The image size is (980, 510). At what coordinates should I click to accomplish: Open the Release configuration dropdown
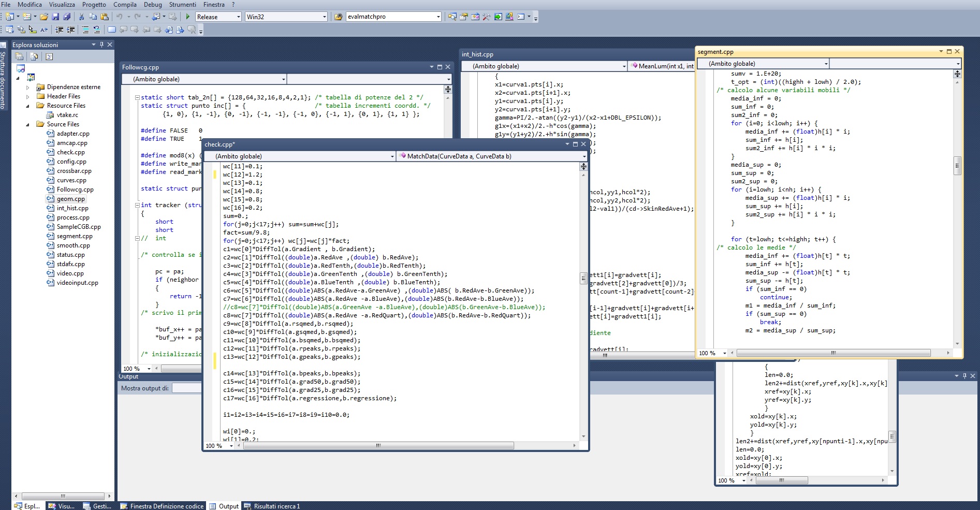(238, 17)
